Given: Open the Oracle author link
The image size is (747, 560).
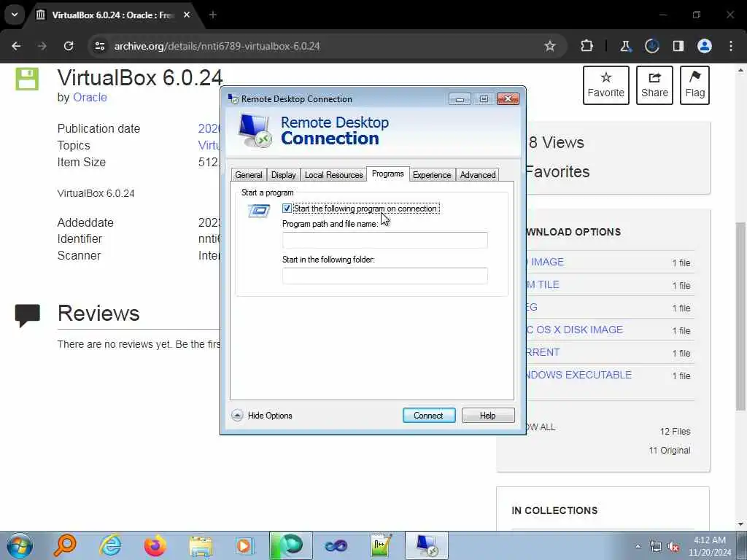Looking at the screenshot, I should click(90, 97).
